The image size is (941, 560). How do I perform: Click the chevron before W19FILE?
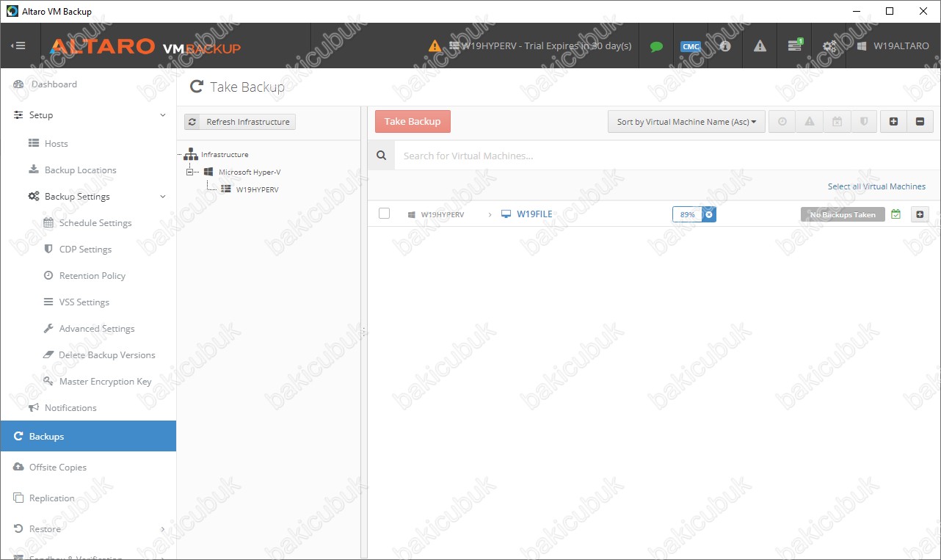pos(490,214)
